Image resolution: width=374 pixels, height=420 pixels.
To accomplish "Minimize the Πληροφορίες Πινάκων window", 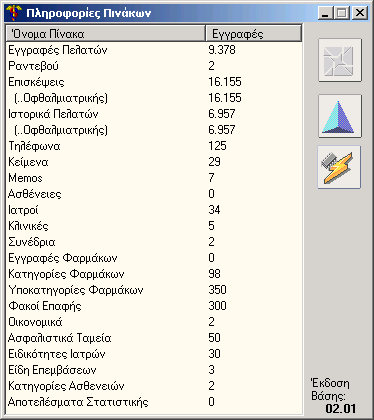I will tap(326, 13).
